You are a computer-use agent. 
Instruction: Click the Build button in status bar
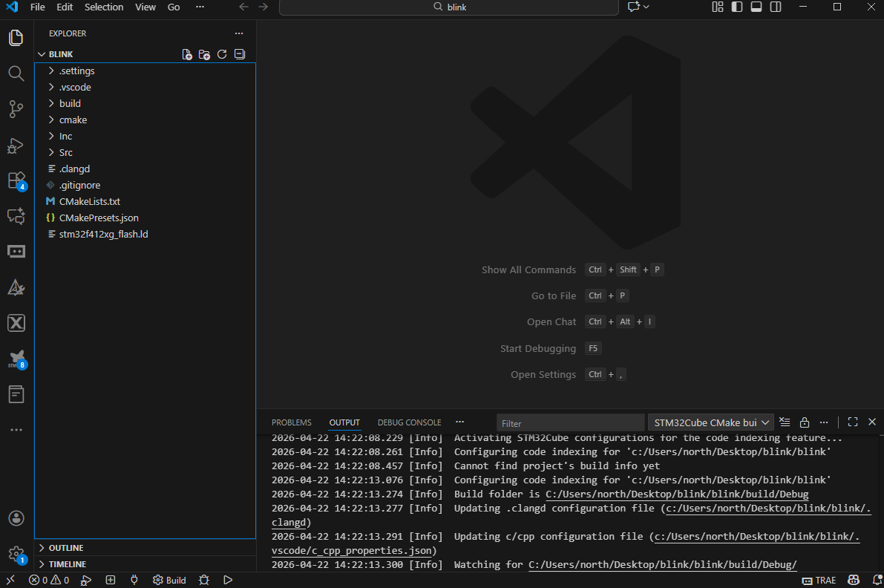tap(169, 580)
